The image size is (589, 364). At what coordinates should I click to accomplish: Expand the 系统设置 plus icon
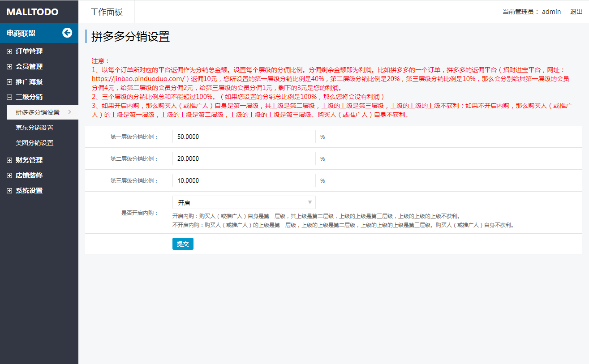(x=9, y=191)
